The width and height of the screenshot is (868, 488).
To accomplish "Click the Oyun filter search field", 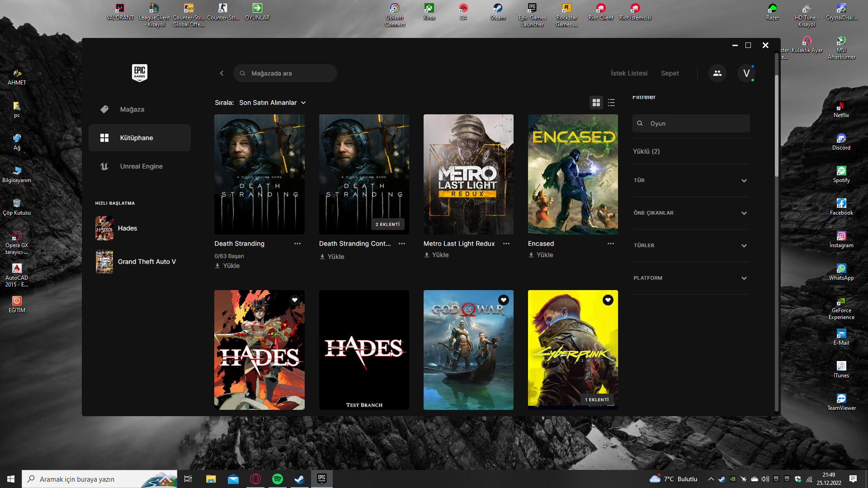I will coord(691,123).
